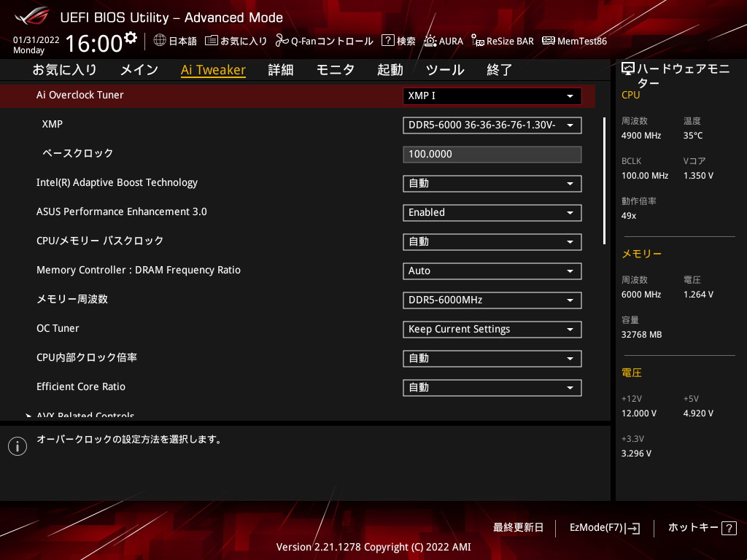Image resolution: width=747 pixels, height=560 pixels.
Task: Click the +12V 12.000 V reading
Action: (639, 413)
